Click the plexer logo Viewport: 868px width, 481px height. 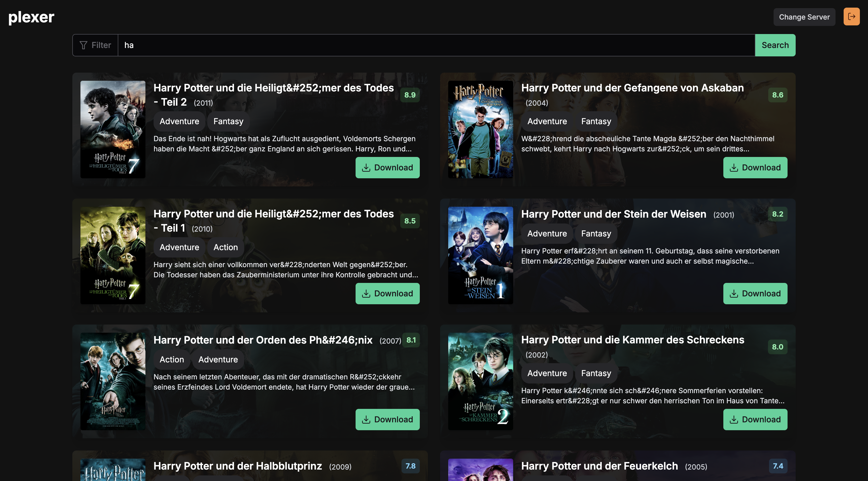[x=31, y=17]
